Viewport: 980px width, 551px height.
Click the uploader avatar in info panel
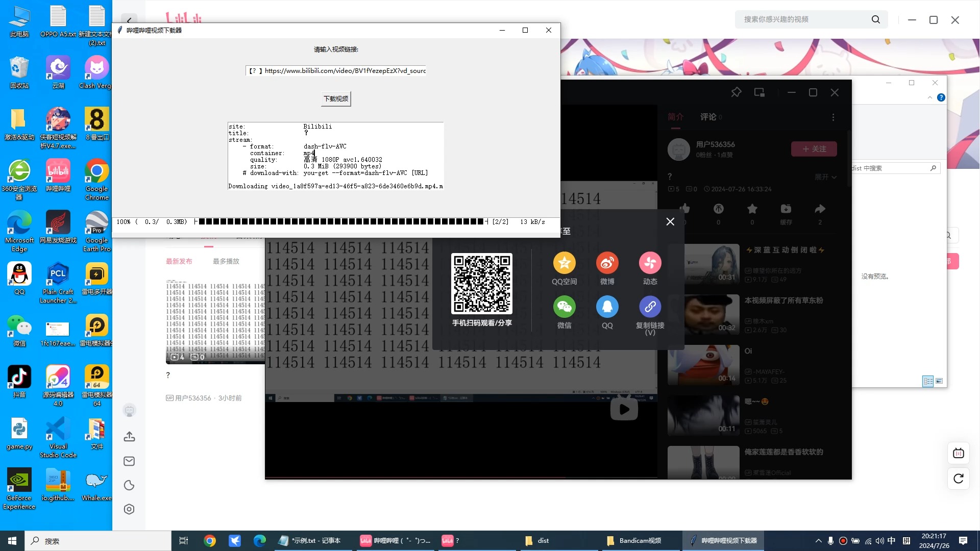tap(679, 149)
